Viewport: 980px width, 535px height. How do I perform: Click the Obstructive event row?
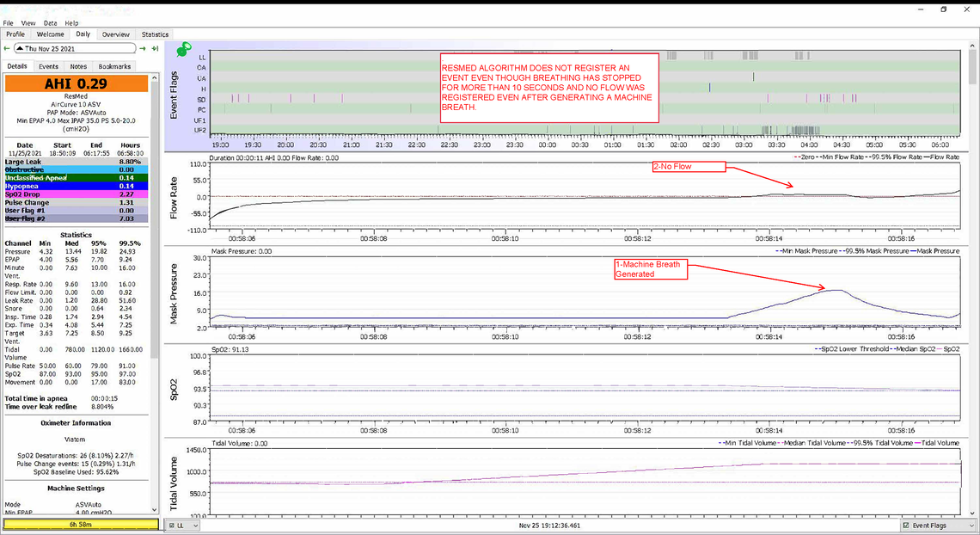tap(77, 169)
